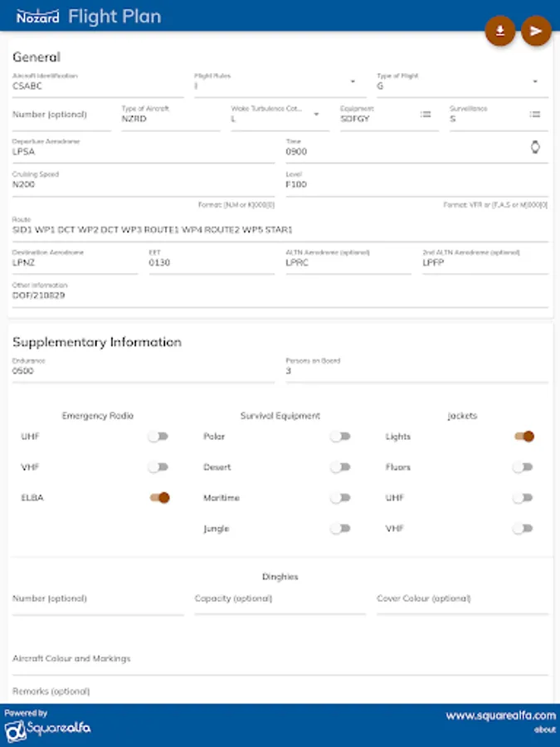Disable the ELBA emergency radio switch
560x747 pixels.
coord(159,497)
